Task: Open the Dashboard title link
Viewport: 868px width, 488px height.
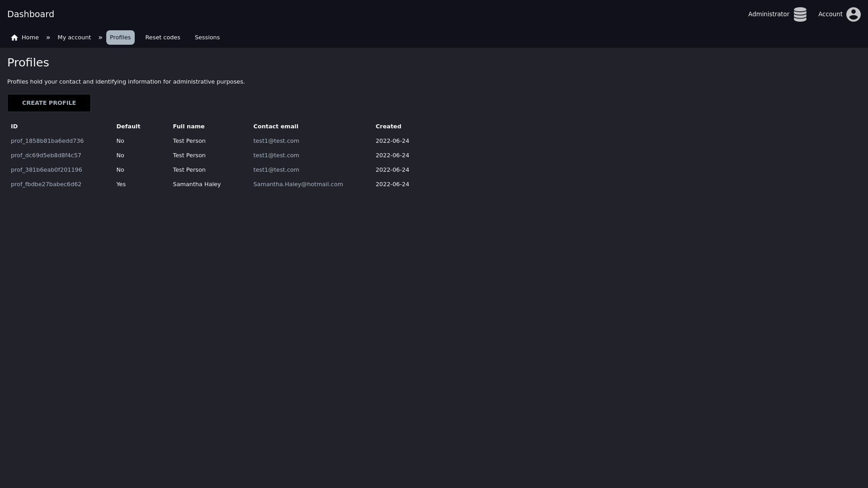Action: [x=31, y=14]
